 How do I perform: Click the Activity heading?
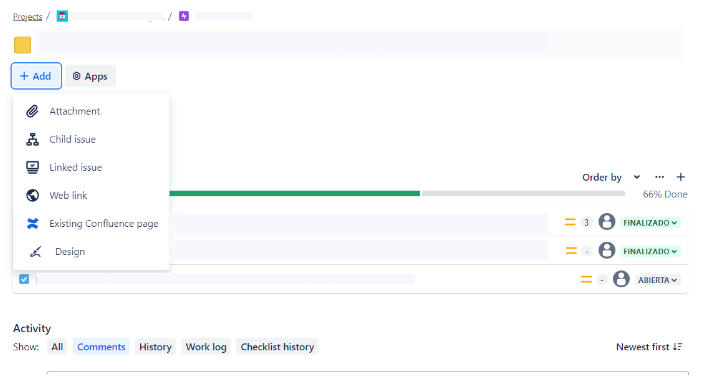click(x=32, y=328)
